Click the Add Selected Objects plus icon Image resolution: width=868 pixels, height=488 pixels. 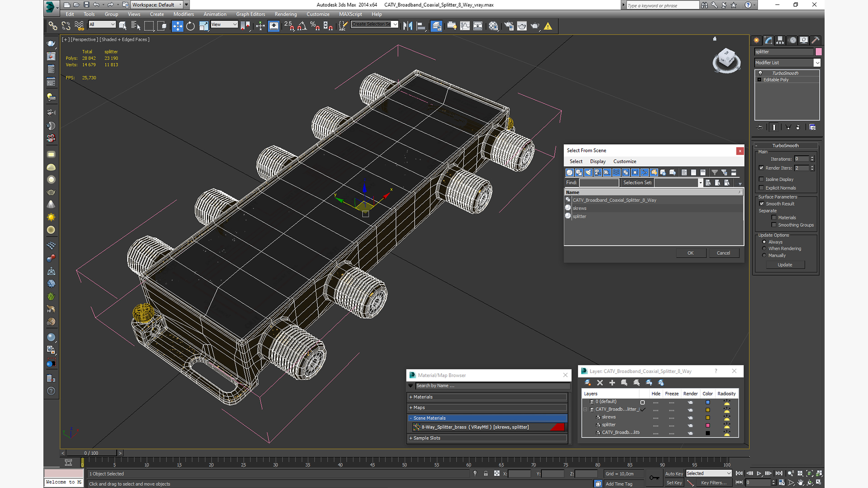point(612,383)
